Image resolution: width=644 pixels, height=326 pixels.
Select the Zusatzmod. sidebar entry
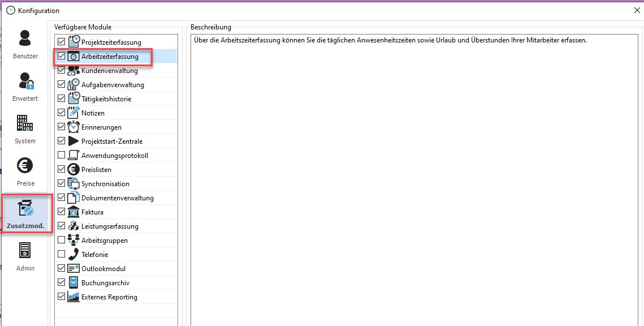coord(25,214)
